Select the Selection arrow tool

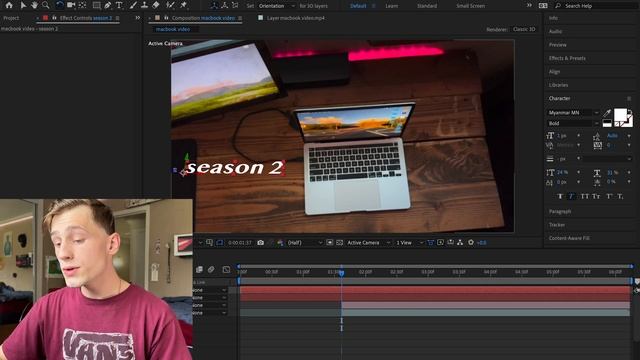coord(23,5)
